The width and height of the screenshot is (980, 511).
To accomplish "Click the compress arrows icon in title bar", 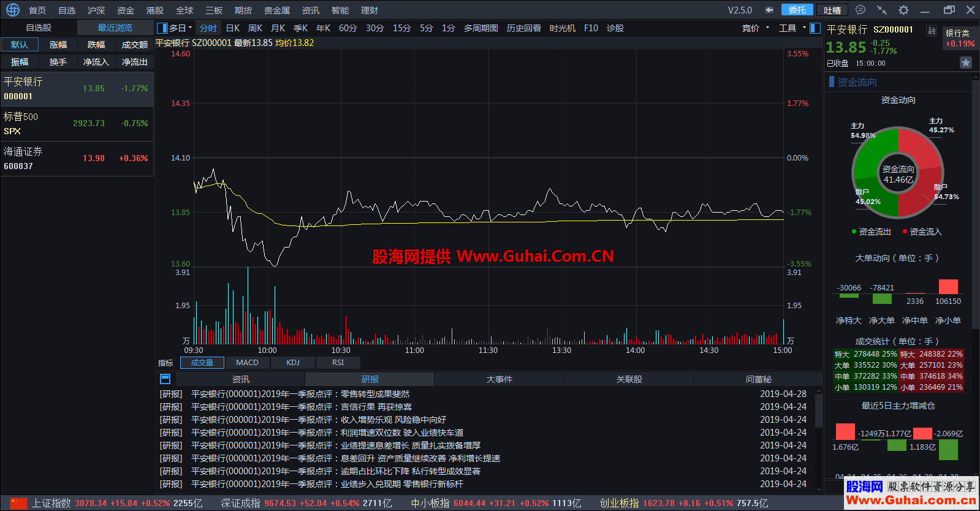I will [882, 10].
